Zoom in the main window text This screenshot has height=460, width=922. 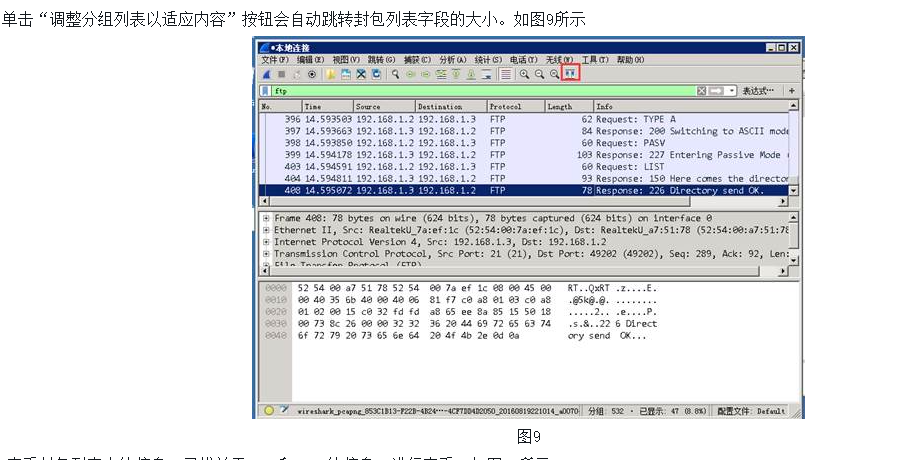pos(524,74)
